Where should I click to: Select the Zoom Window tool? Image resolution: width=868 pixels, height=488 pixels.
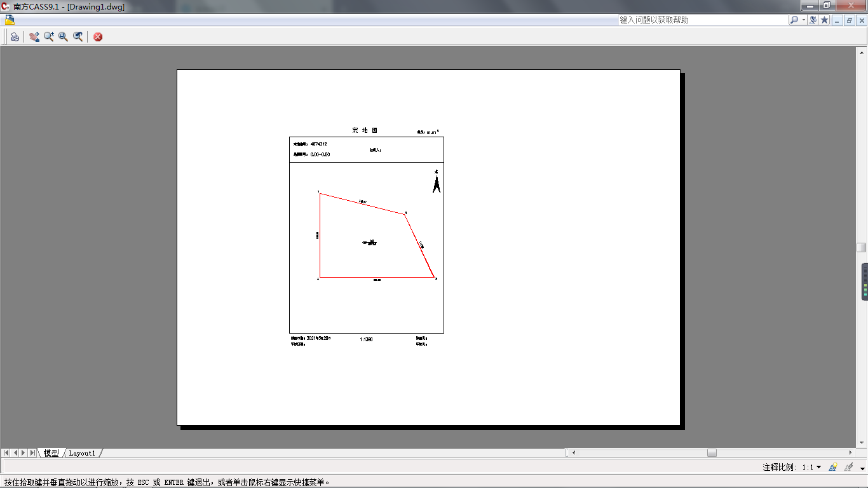[64, 37]
